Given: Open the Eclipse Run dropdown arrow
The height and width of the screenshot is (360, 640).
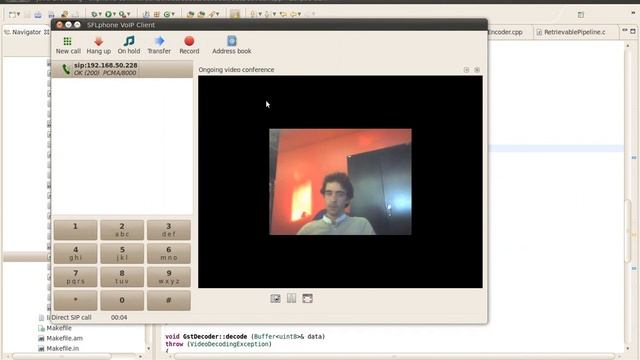Looking at the screenshot, I should click(x=114, y=15).
